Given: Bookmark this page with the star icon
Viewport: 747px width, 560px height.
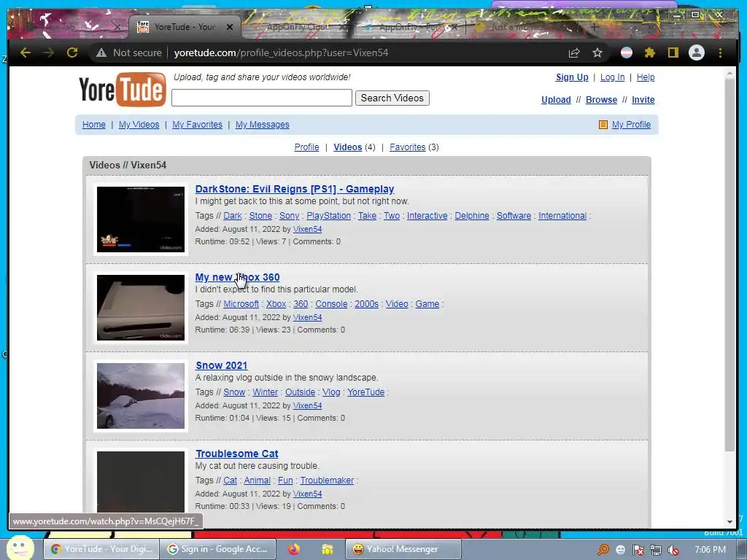Looking at the screenshot, I should (597, 52).
